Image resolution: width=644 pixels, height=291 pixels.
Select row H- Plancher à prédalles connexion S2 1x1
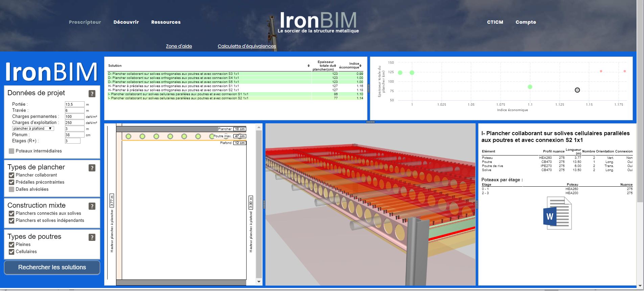(235, 90)
